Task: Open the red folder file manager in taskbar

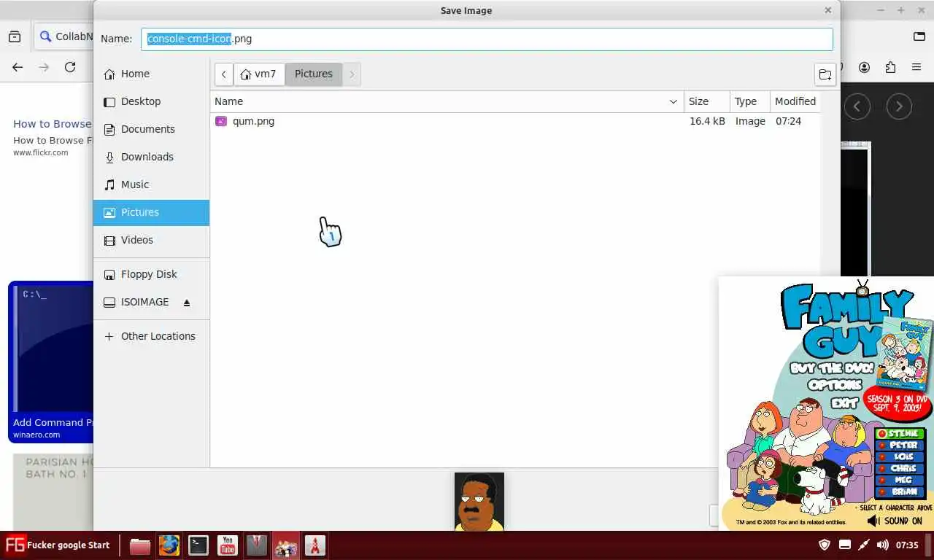Action: point(140,545)
